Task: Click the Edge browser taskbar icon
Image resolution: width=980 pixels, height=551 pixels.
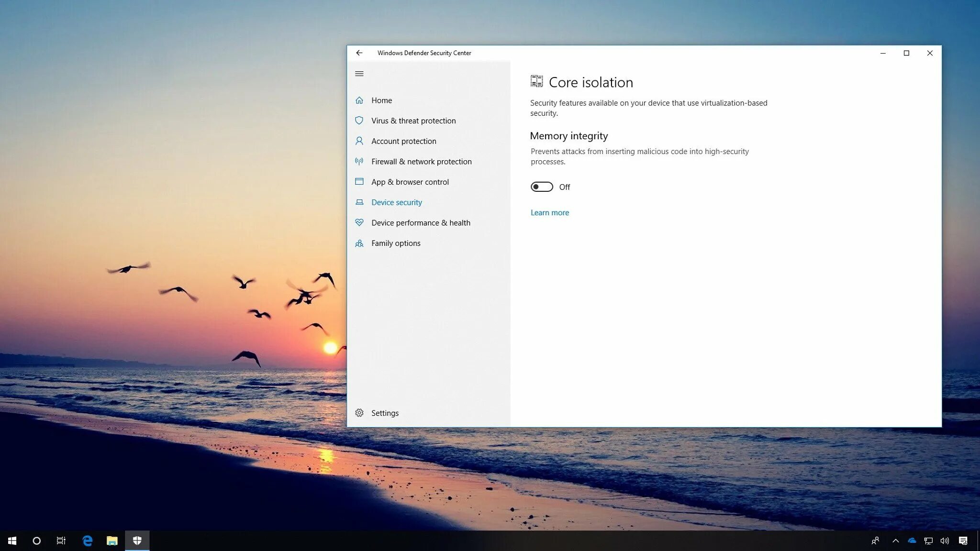Action: [x=87, y=540]
